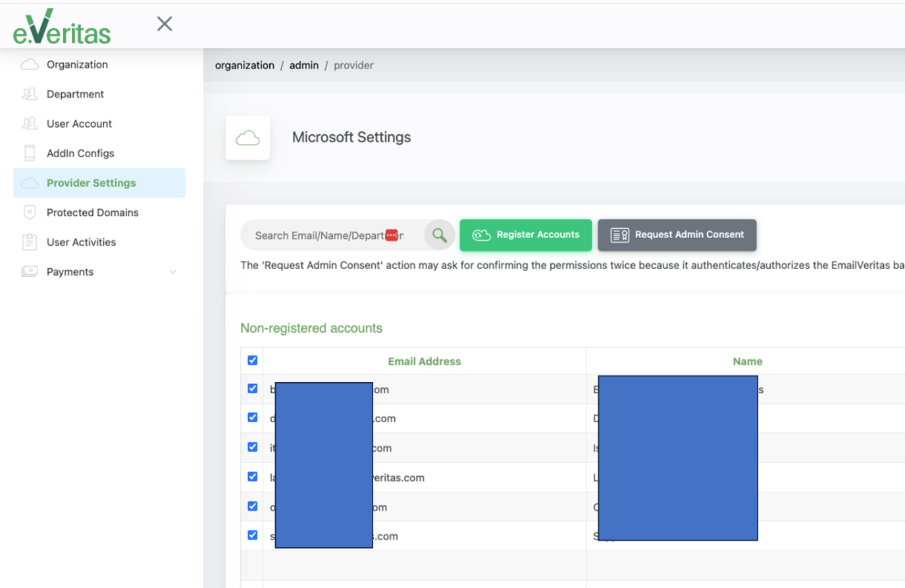Click the Non-registered accounts heading

(311, 328)
